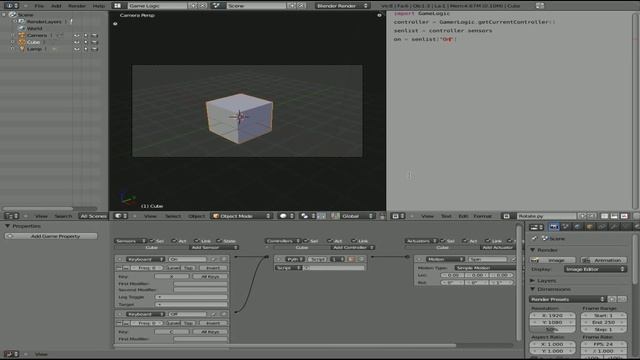Toggle line numbers icon in text editor header

[604, 216]
